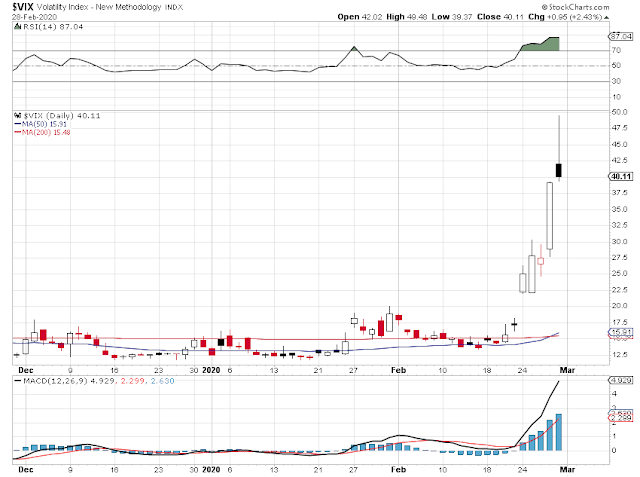Click the 22.5 price axis label

619,290
